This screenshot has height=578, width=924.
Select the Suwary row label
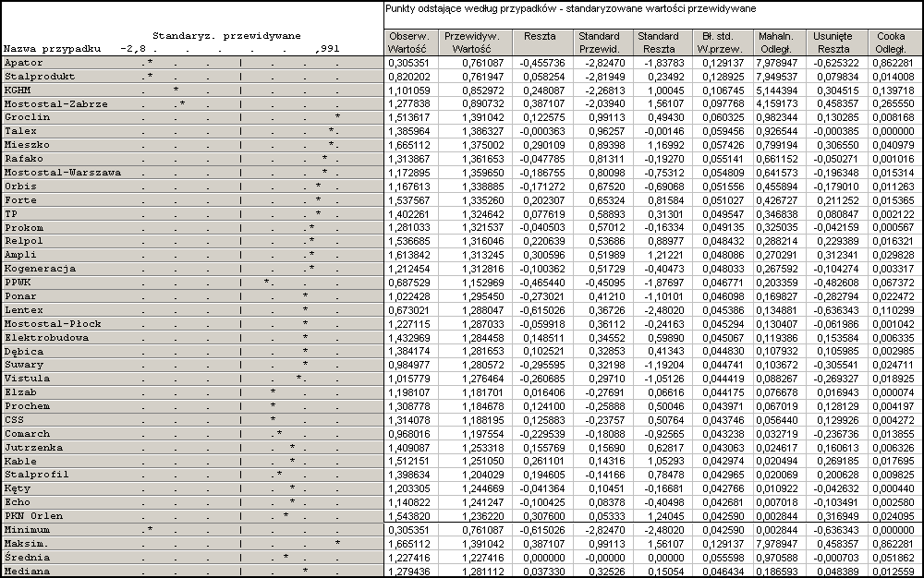point(24,365)
